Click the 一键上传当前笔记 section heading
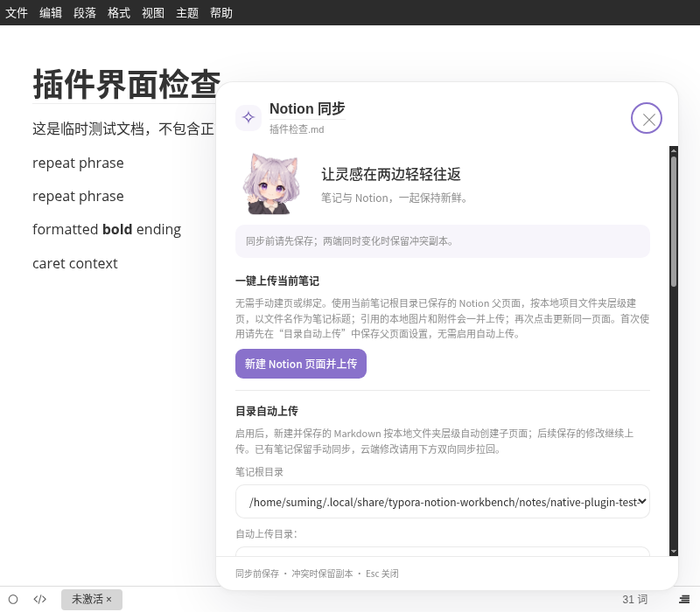This screenshot has height=612, width=700. click(x=277, y=281)
